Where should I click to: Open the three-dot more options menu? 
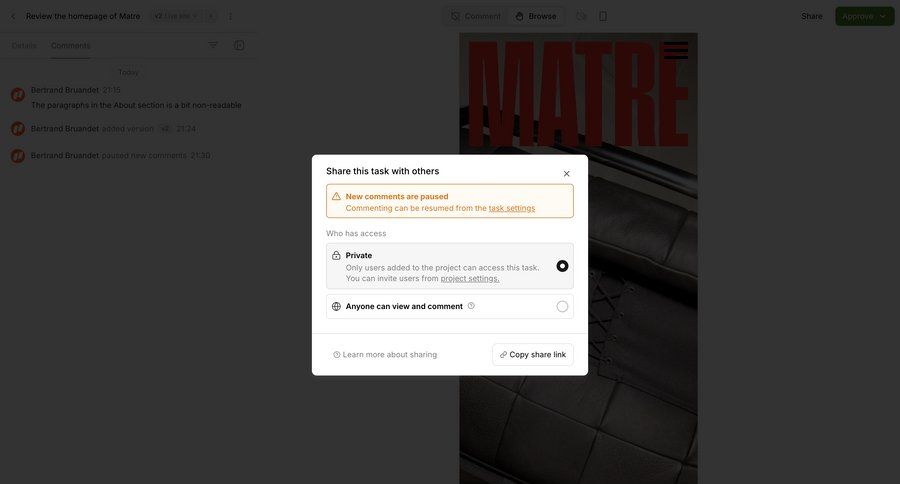click(230, 16)
